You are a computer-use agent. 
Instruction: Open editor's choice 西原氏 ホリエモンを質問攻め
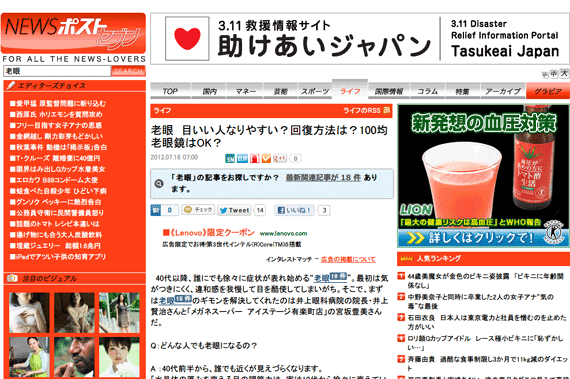click(56, 114)
